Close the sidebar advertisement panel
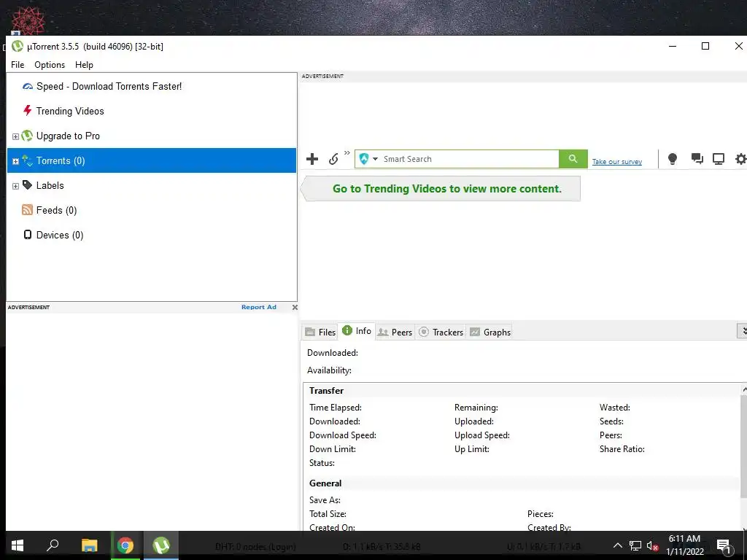This screenshot has width=747, height=560. (x=295, y=307)
